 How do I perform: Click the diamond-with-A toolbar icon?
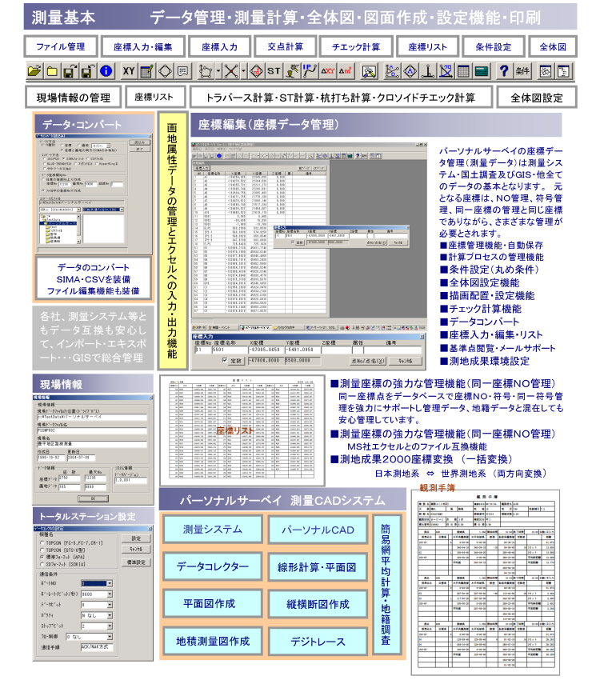pos(410,71)
